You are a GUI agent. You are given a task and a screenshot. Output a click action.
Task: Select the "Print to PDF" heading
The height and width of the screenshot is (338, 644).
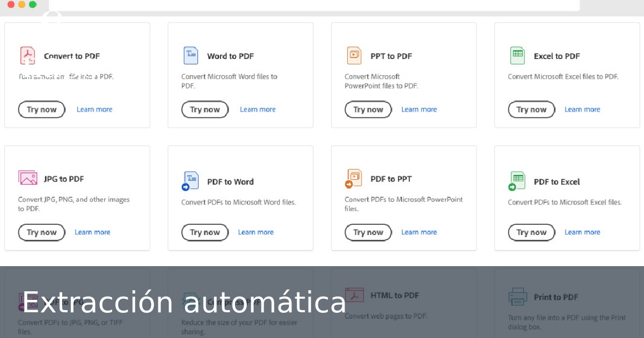[x=556, y=297]
